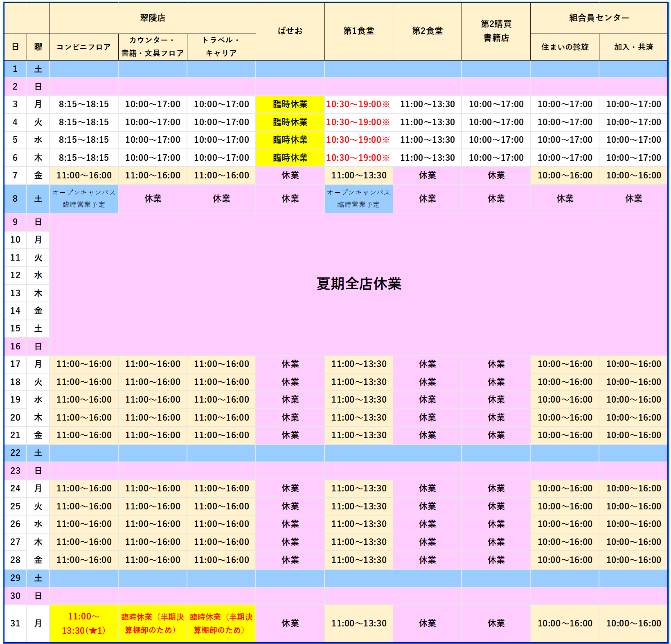
Task: Click yellow 臨時休業 cell on day 6
Action: [290, 158]
